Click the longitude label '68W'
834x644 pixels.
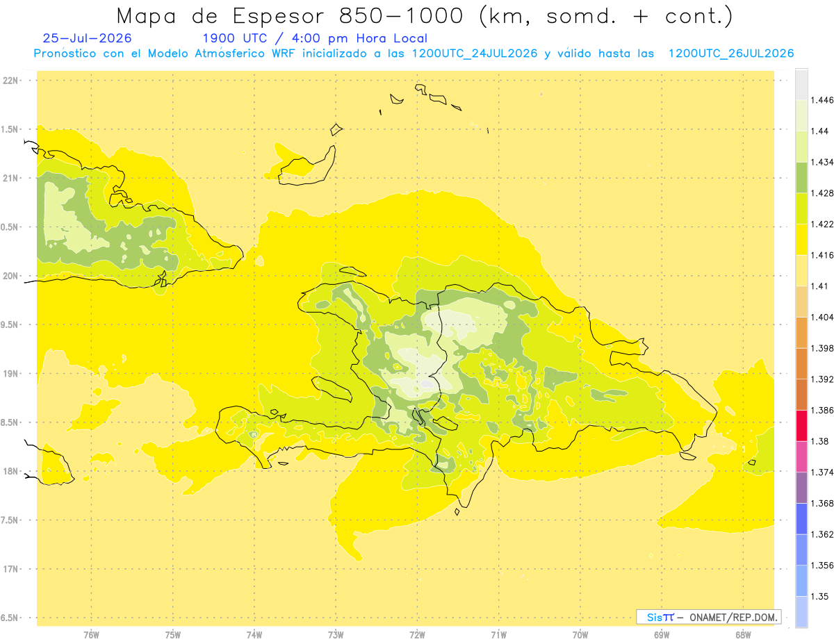(x=743, y=635)
